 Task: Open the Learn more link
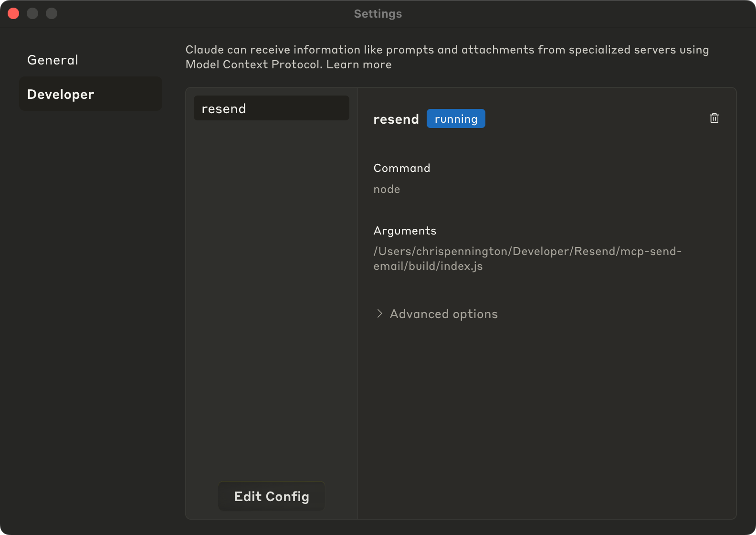(359, 64)
